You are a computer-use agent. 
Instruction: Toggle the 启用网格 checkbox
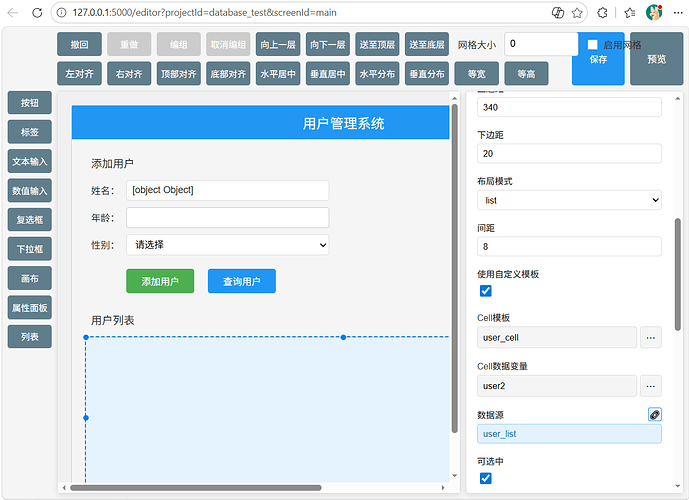pyautogui.click(x=592, y=44)
